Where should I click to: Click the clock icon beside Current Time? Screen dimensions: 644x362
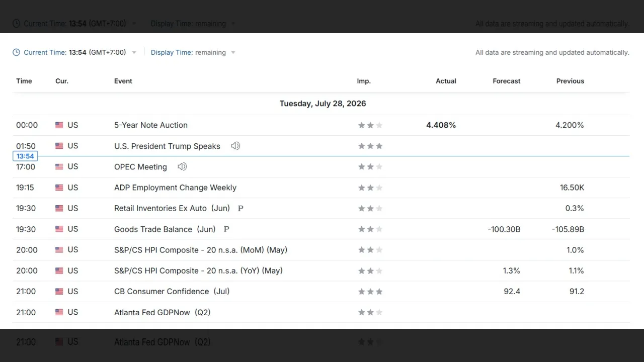click(x=16, y=52)
